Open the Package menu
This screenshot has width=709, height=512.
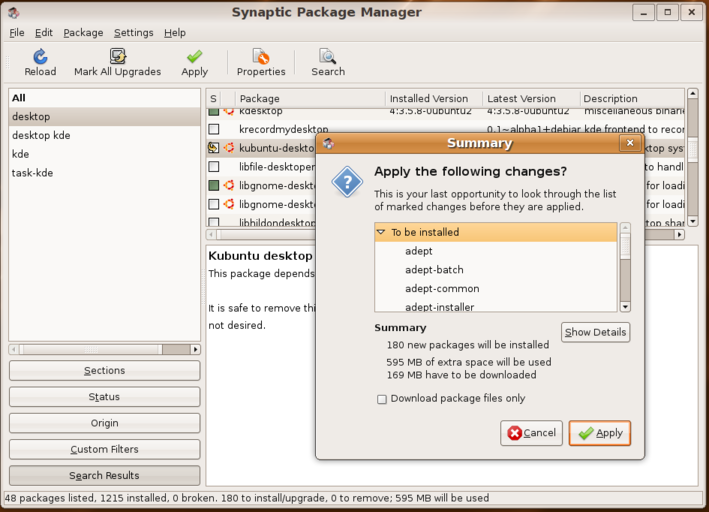[83, 33]
